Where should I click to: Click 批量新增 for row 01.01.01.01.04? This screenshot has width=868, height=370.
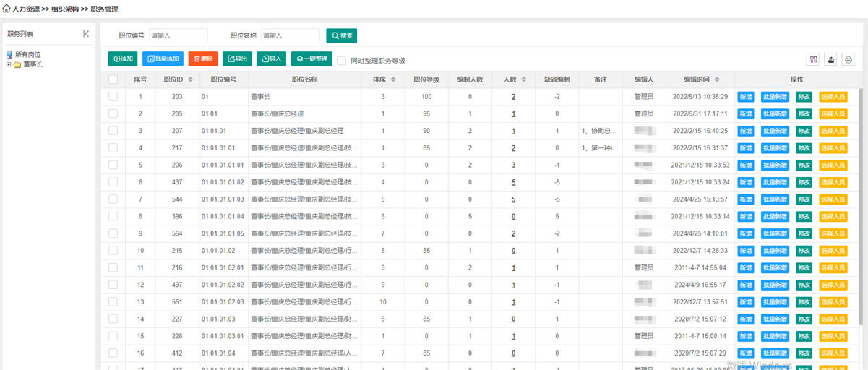775,216
